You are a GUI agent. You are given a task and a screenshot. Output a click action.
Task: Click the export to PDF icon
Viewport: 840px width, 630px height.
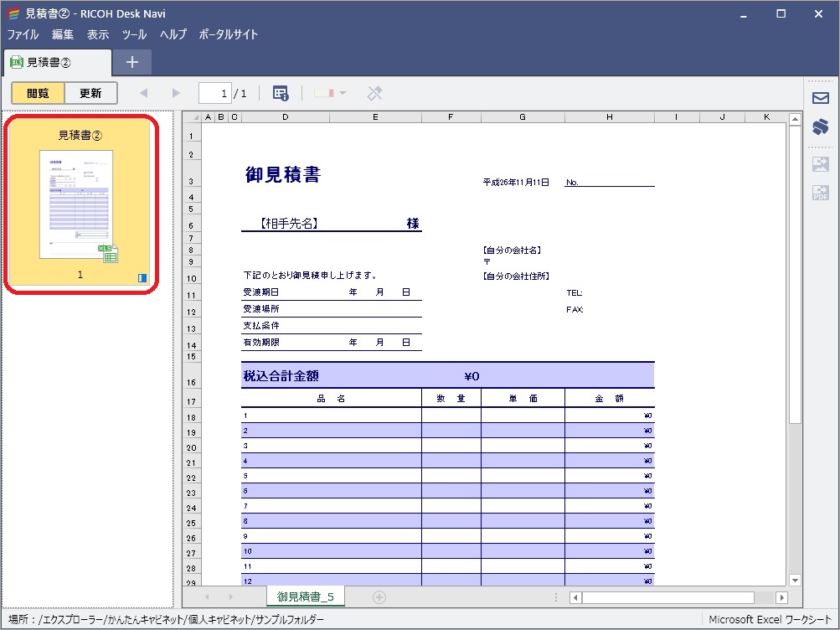pyautogui.click(x=821, y=193)
